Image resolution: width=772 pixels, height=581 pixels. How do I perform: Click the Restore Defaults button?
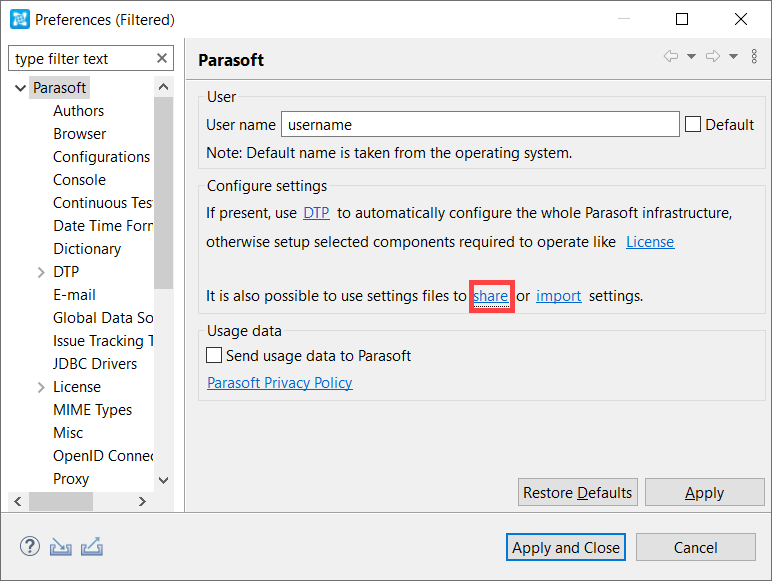578,492
